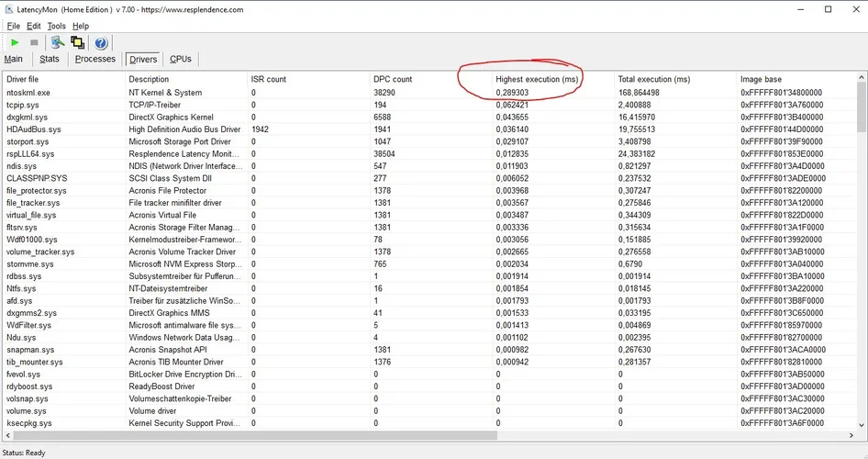Click the horizontal scrollbar thumb

tap(255, 435)
